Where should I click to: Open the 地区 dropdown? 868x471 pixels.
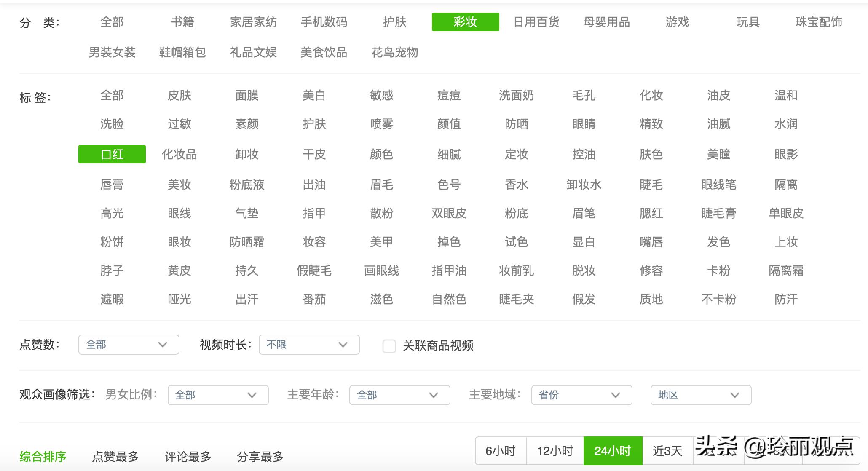pos(701,395)
